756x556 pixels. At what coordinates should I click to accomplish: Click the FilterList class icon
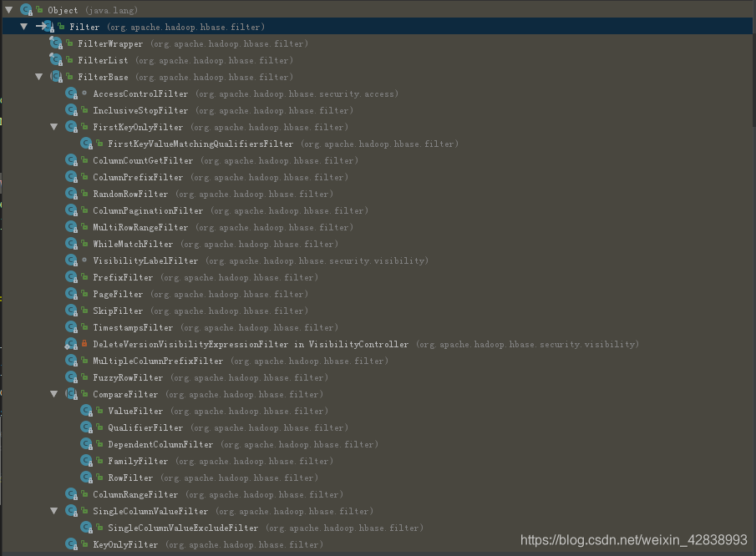point(56,60)
